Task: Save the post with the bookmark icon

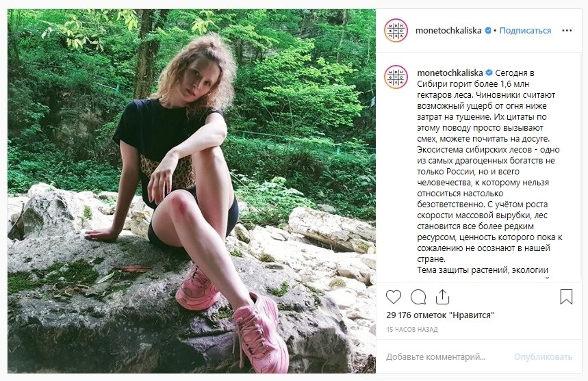Action: pos(566,297)
